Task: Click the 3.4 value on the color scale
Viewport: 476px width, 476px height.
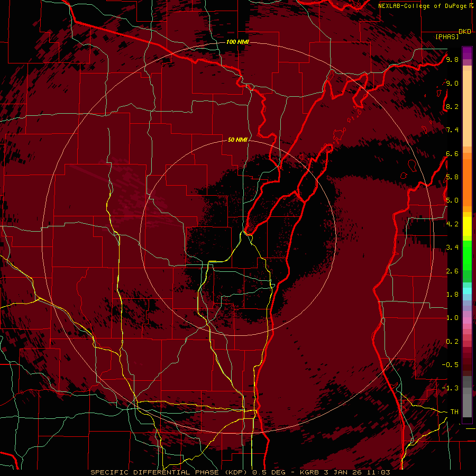Action: 452,248
